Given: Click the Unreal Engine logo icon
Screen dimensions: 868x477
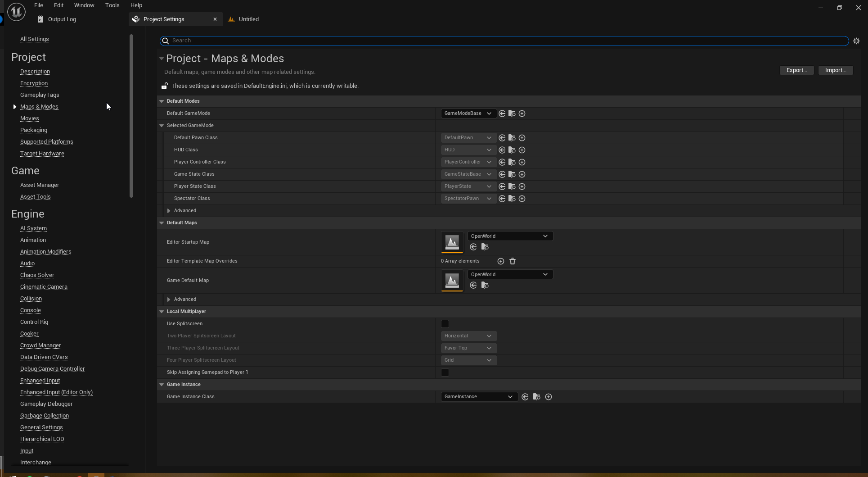Looking at the screenshot, I should 16,12.
